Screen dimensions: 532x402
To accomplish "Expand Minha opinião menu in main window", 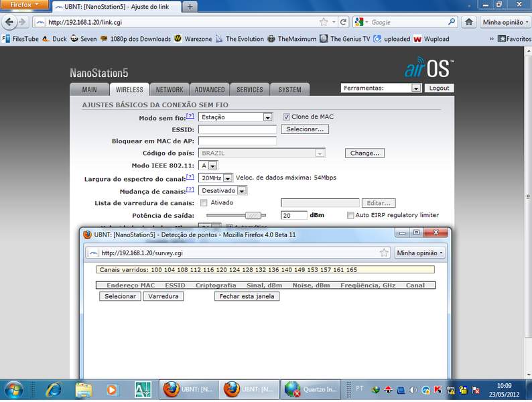I will click(x=506, y=22).
